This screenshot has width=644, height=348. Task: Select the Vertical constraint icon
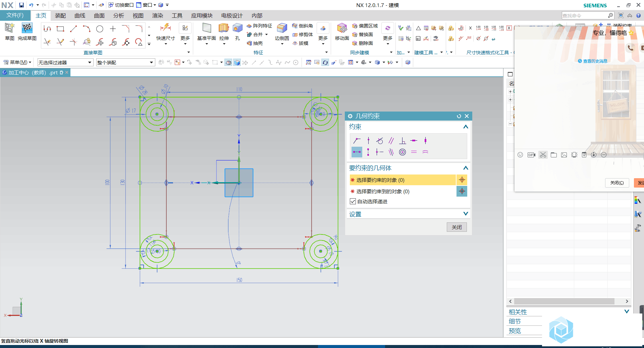pyautogui.click(x=425, y=141)
